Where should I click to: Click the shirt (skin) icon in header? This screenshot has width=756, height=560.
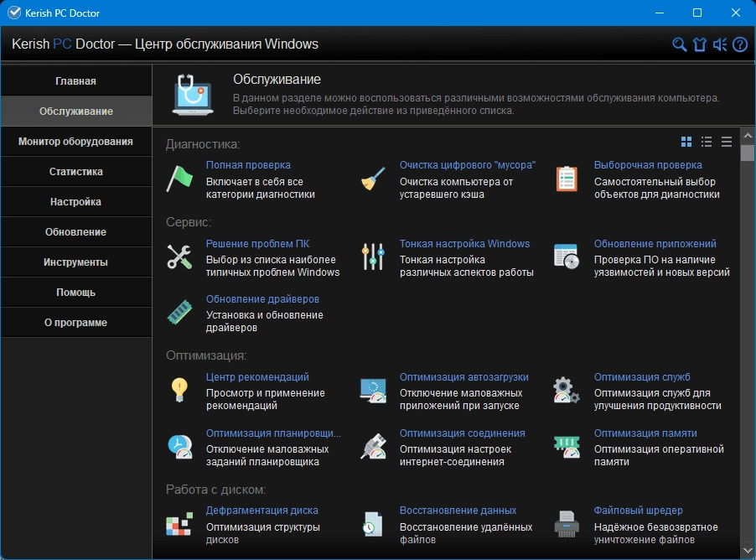[700, 44]
